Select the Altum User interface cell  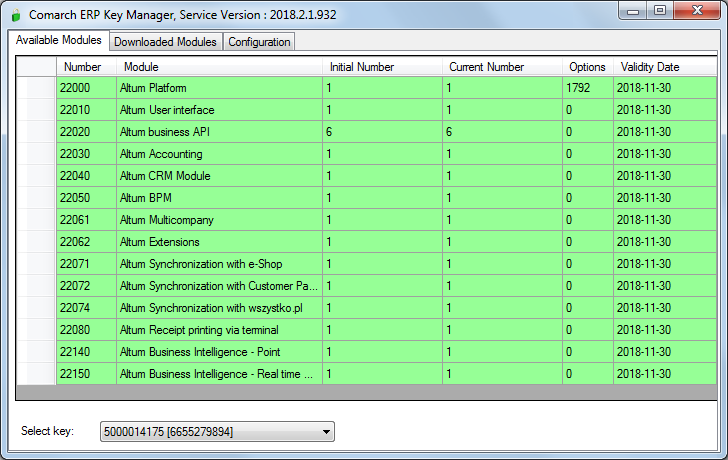[219, 110]
